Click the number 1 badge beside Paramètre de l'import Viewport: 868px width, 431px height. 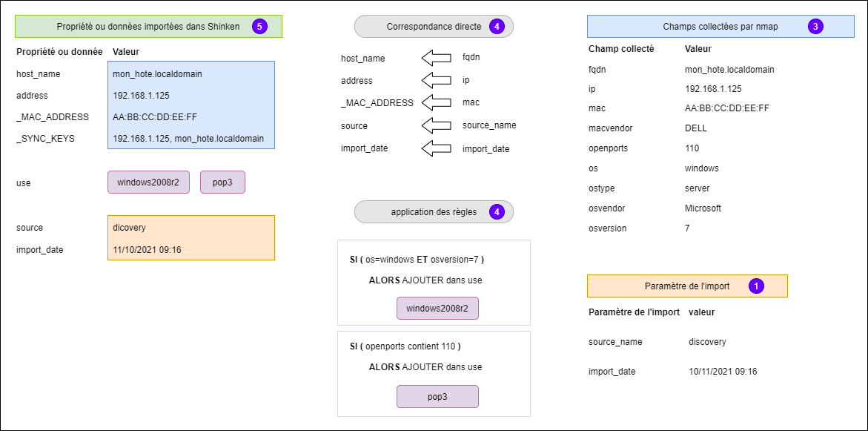click(x=756, y=286)
